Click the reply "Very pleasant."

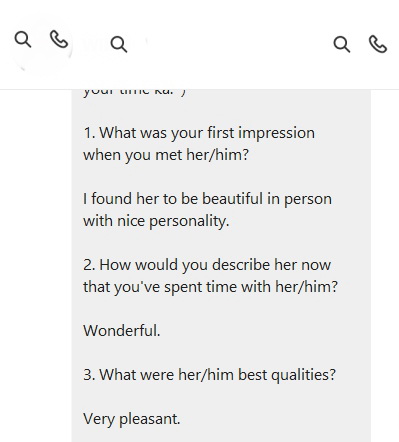click(x=132, y=419)
